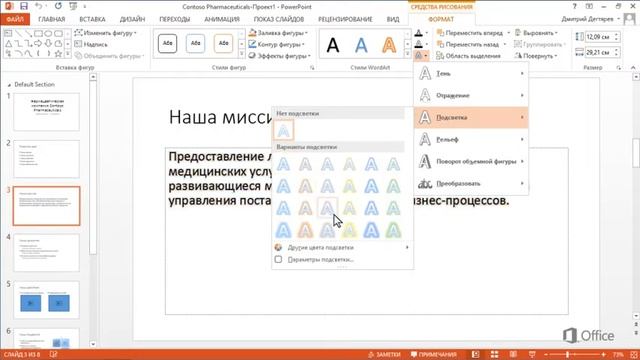Launch the Размер dialog launcher
The height and width of the screenshot is (360, 640).
click(x=619, y=68)
